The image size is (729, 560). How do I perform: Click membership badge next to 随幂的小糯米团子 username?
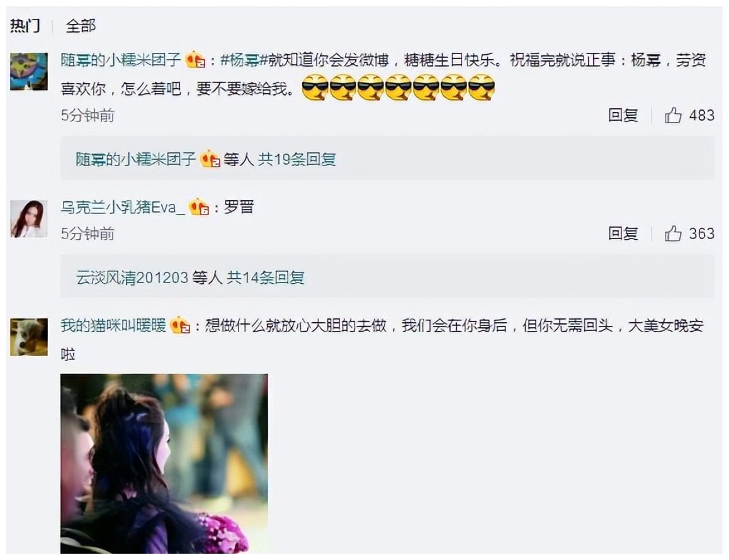tap(195, 60)
